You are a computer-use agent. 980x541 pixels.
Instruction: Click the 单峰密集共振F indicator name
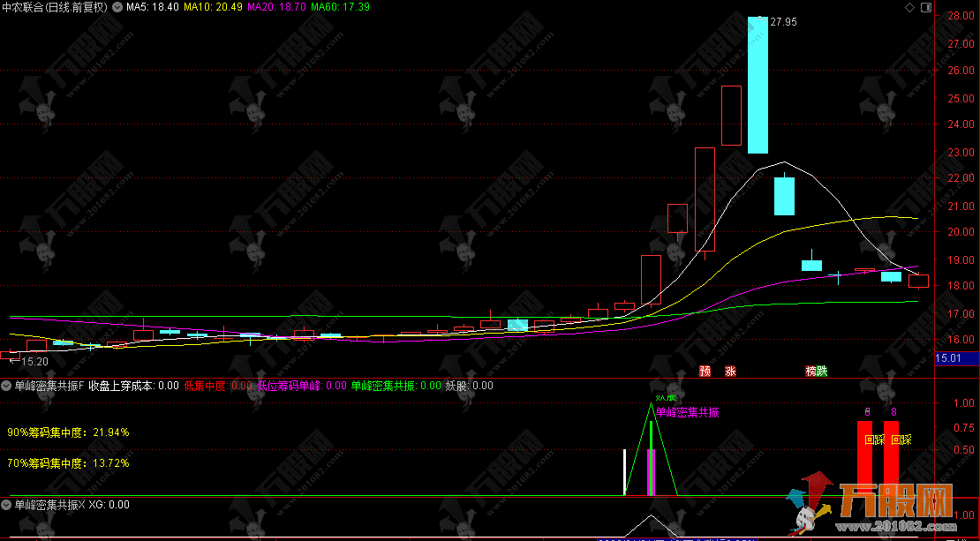(x=49, y=386)
